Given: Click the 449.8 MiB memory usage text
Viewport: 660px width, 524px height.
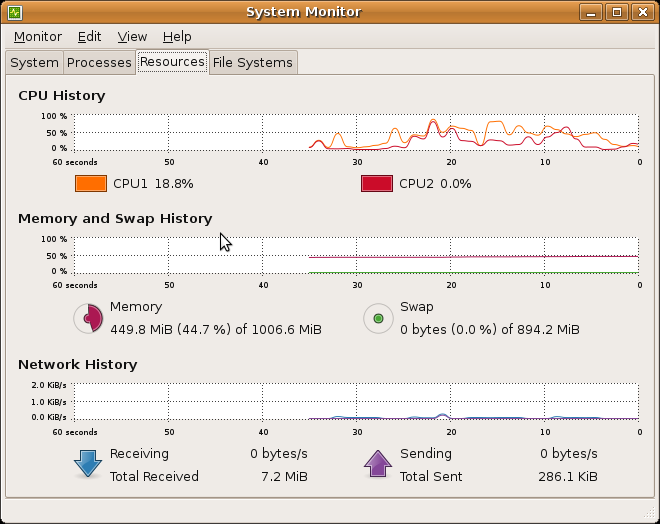Looking at the screenshot, I should click(x=216, y=329).
